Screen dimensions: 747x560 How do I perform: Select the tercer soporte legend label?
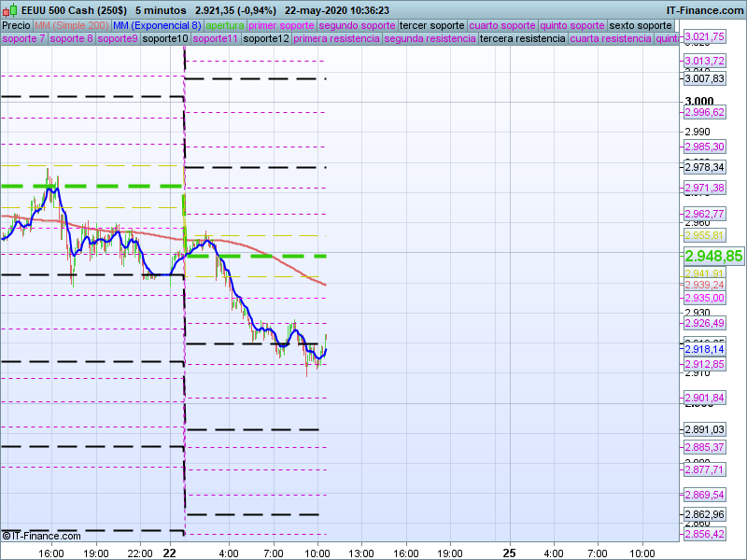(x=431, y=25)
